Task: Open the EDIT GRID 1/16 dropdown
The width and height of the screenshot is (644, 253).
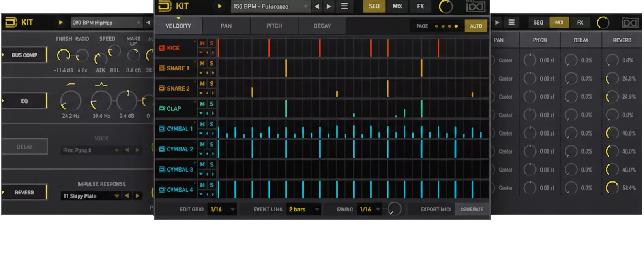Action: [x=222, y=210]
